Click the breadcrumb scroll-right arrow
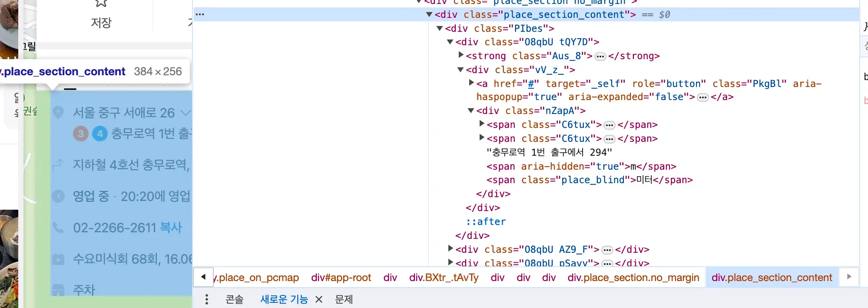This screenshot has width=868, height=308. 849,277
